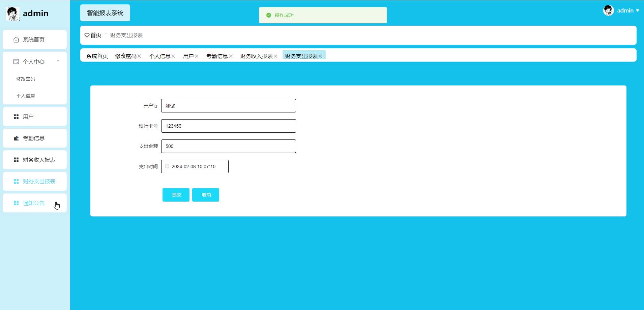Click the 首页 breadcrumb link
This screenshot has height=310, width=644.
point(96,35)
